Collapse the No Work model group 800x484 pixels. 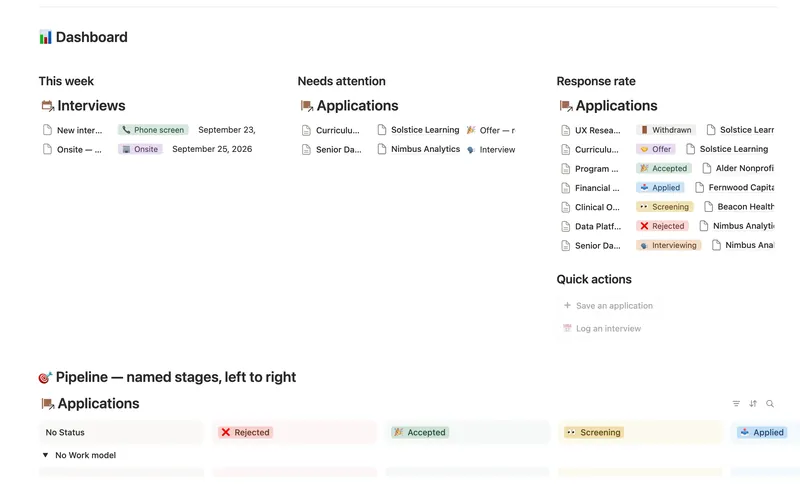point(45,455)
